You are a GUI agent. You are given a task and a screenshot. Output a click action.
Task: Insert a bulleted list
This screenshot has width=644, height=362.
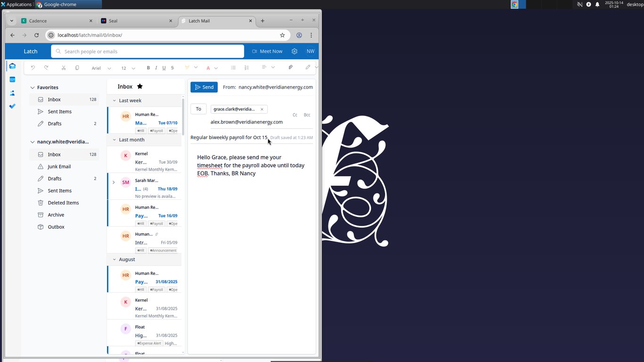tap(233, 68)
